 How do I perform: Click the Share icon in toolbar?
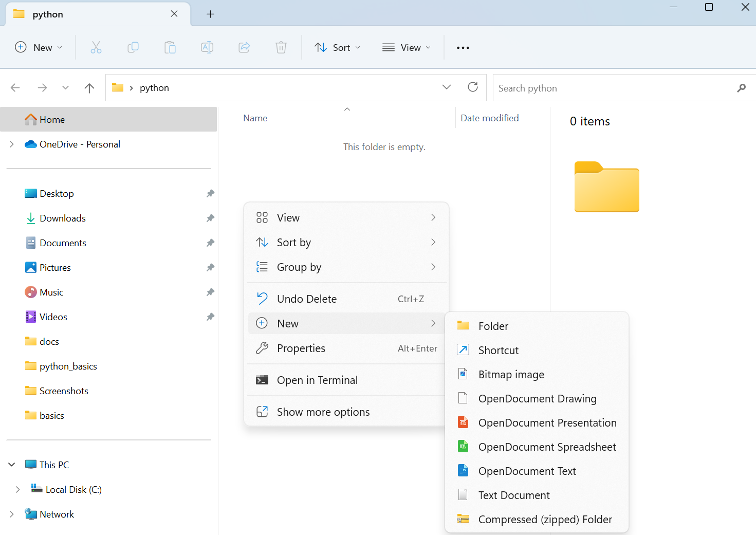(244, 48)
